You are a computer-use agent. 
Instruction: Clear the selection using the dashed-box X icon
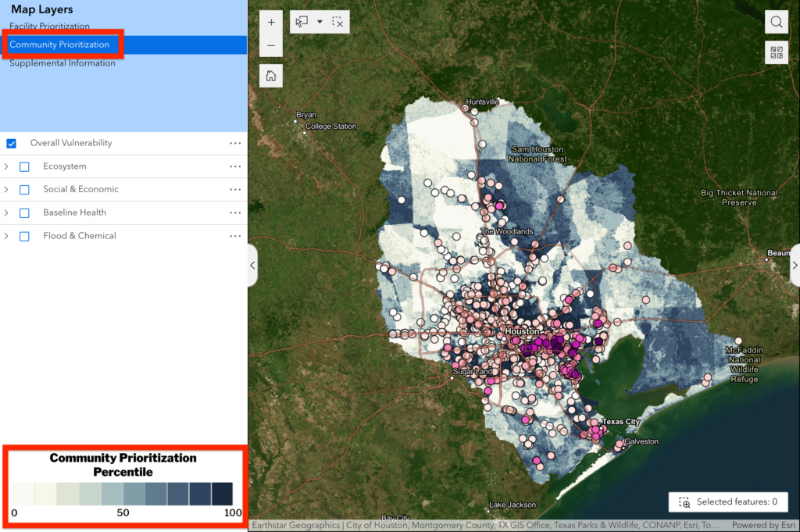tap(337, 22)
